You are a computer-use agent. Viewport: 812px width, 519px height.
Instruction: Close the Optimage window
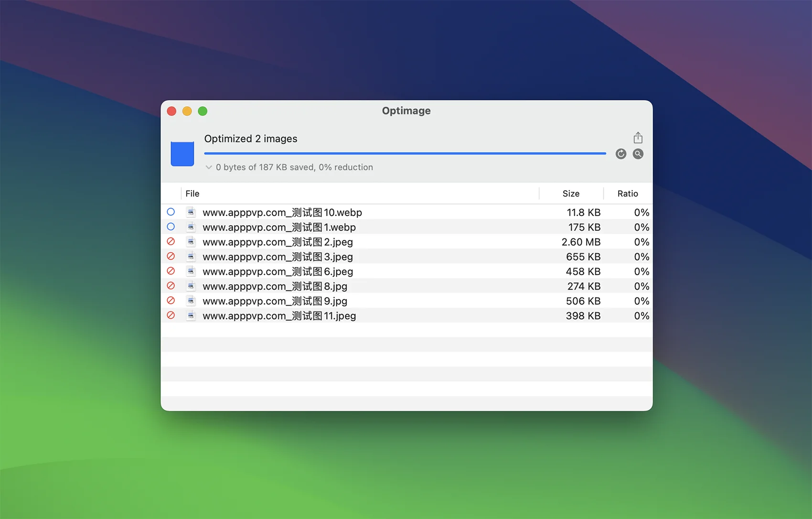point(171,111)
